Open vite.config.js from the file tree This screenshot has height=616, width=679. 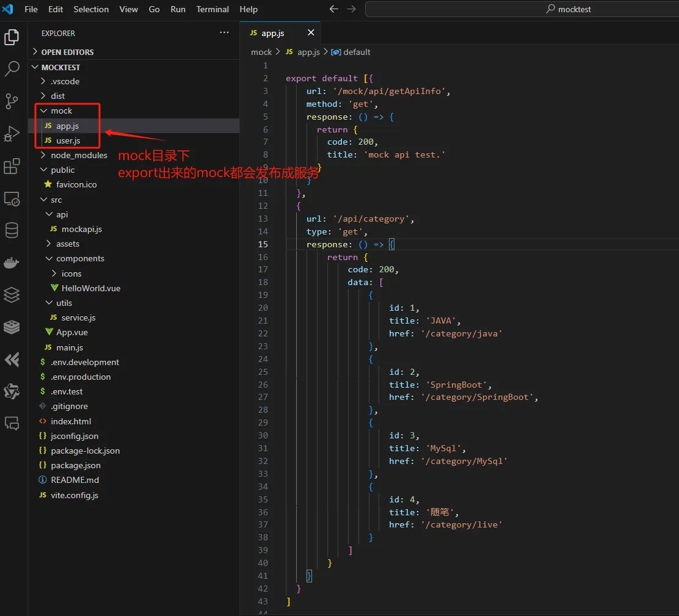[74, 495]
